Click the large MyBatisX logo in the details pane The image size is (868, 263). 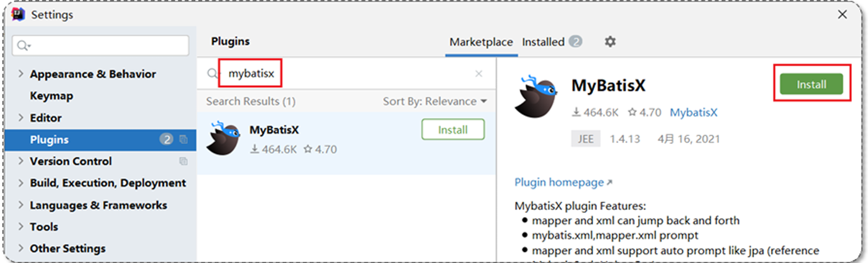click(535, 96)
